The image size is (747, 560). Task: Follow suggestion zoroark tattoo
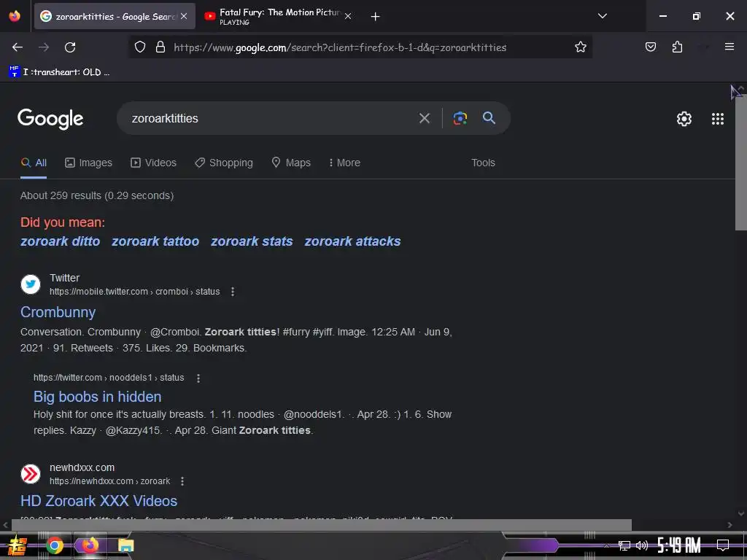click(x=155, y=241)
